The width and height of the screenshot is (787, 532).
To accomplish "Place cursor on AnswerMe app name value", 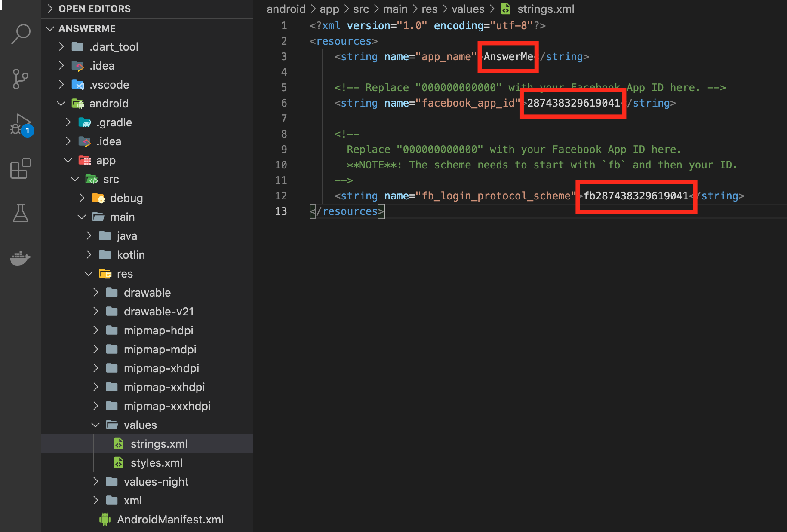I will tap(508, 56).
